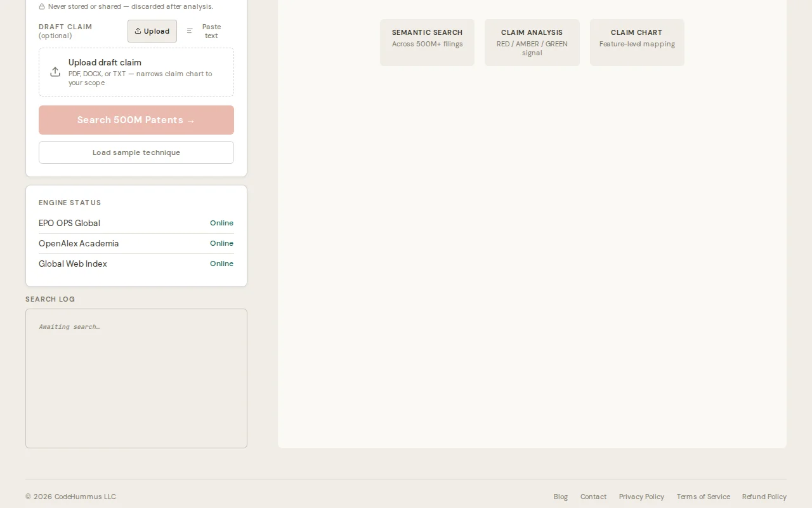Viewport: 812px width, 508px height.
Task: Select the Upload tab for draft claim
Action: tap(152, 31)
